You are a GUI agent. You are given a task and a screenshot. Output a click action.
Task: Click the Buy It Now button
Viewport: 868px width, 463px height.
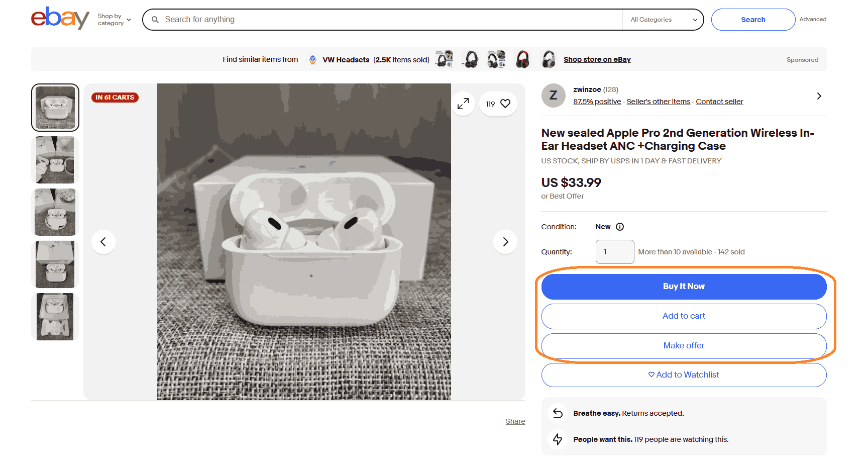[x=684, y=287]
